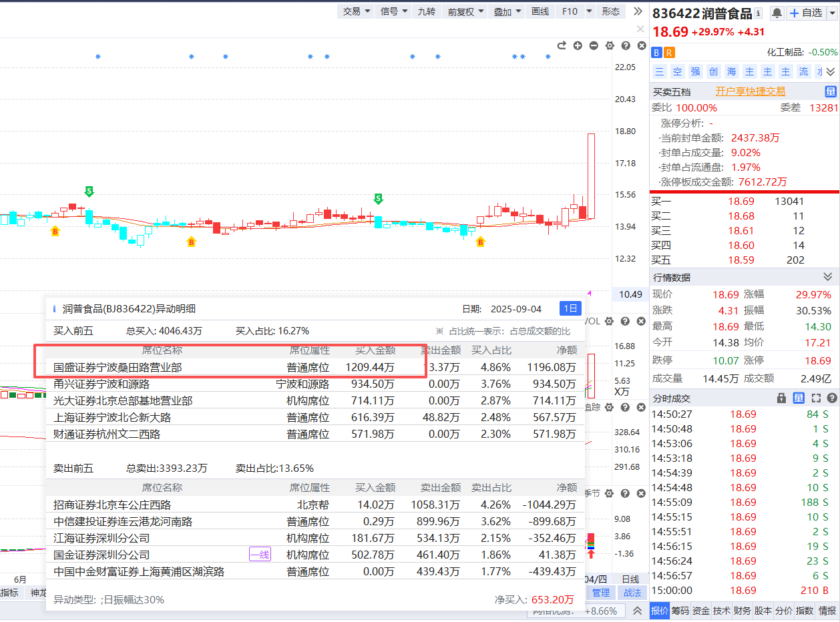Image resolution: width=840 pixels, height=622 pixels.
Task: Open main chart settings gear icon
Action: click(610, 45)
